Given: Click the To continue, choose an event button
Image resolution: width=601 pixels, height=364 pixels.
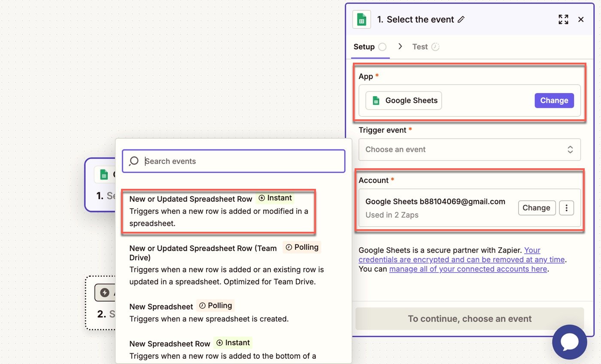Looking at the screenshot, I should coord(470,319).
